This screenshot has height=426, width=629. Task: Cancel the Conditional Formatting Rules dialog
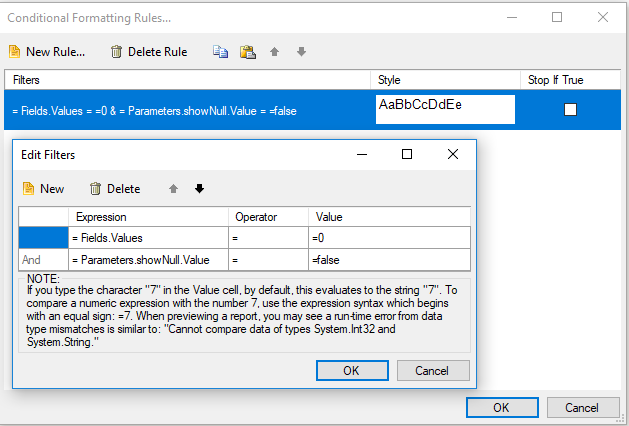click(581, 407)
